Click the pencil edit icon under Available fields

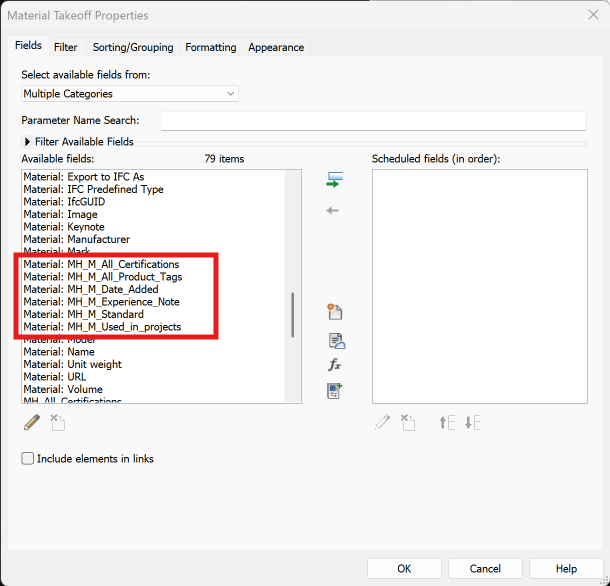tap(32, 422)
